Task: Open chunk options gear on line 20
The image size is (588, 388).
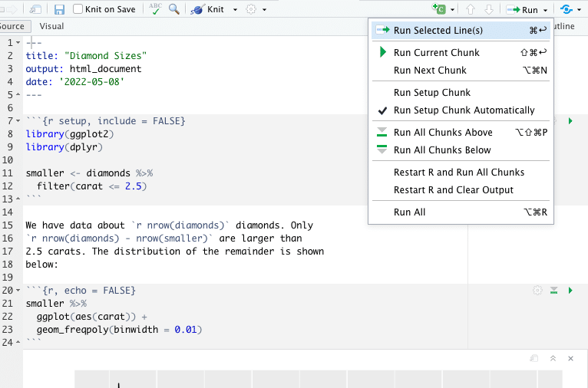Action: coord(537,291)
